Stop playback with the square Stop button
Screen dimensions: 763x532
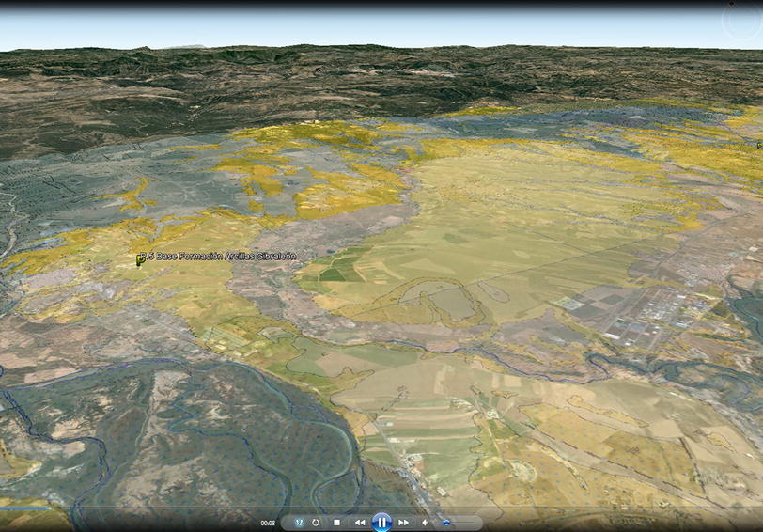336,523
